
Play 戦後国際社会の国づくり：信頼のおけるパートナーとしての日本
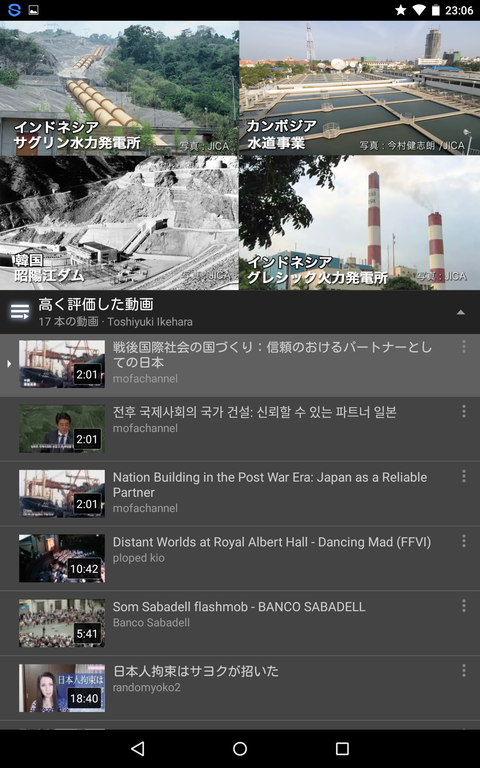click(x=272, y=355)
